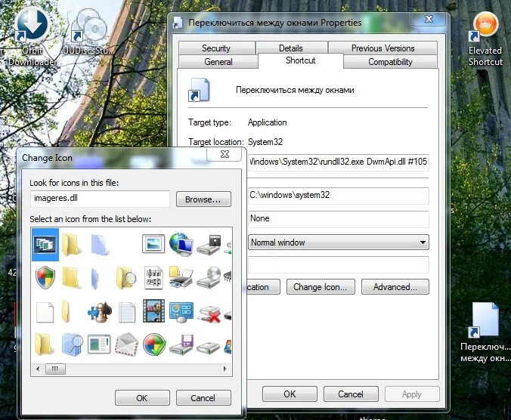Select the framed landscape picture icon
Viewport: 511px width, 420px height.
pyautogui.click(x=153, y=245)
